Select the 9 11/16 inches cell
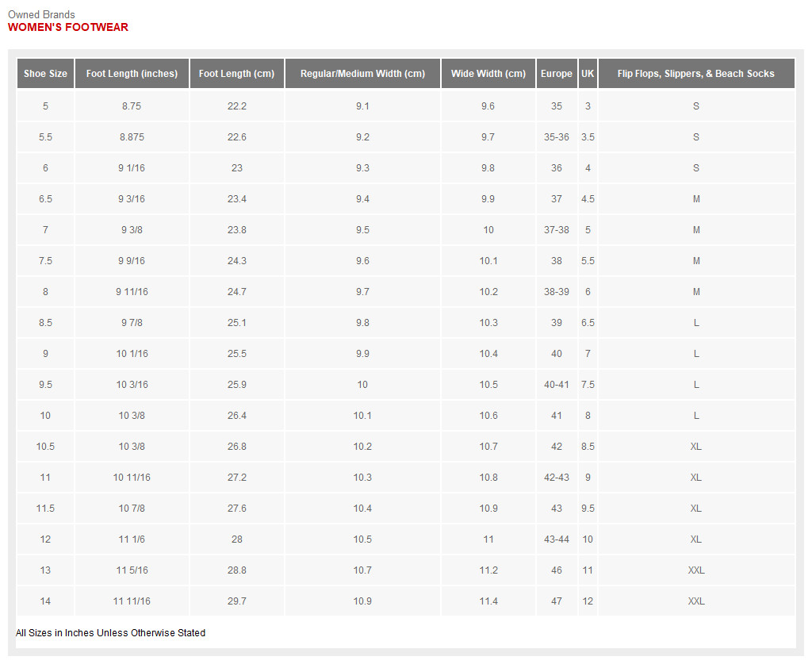This screenshot has height=668, width=812. click(132, 292)
